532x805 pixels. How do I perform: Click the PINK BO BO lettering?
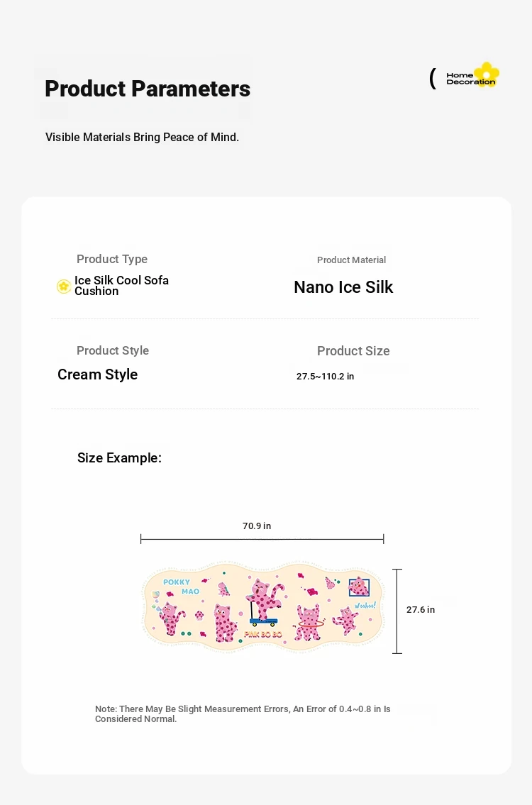click(x=263, y=635)
